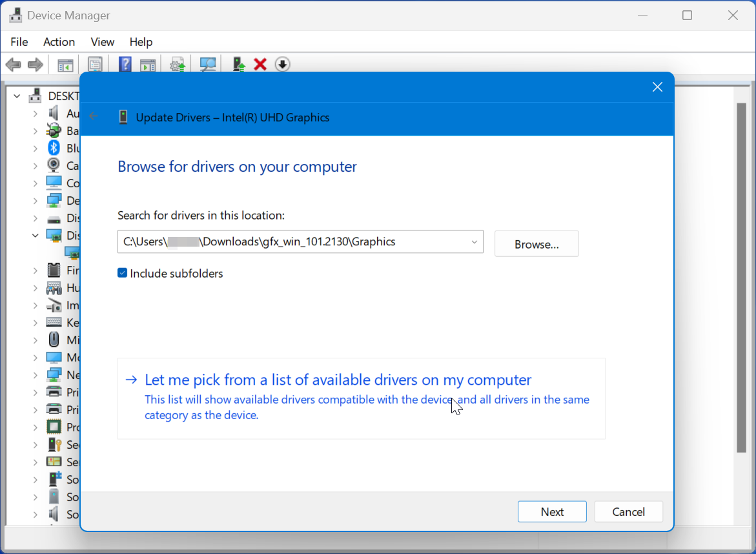Select the battery icon next to 'Ba'

coord(54,130)
